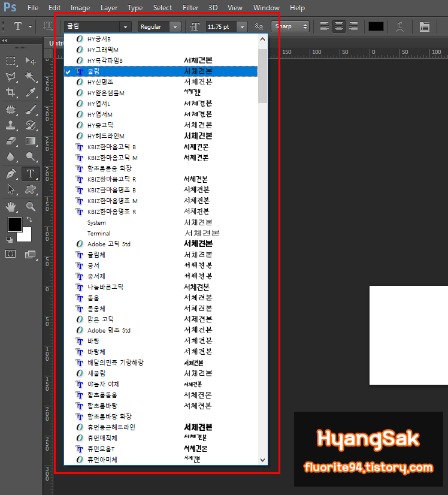Choose the Terminal font
448x495 pixels.
point(161,233)
